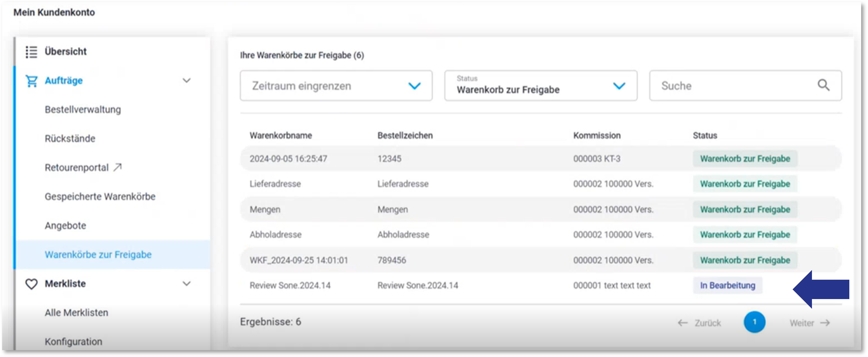Click the Weiter right arrow icon
This screenshot has height=357, width=868.
click(x=825, y=323)
